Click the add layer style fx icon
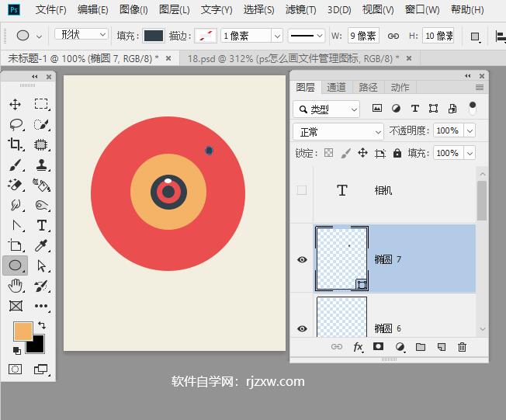 point(358,347)
